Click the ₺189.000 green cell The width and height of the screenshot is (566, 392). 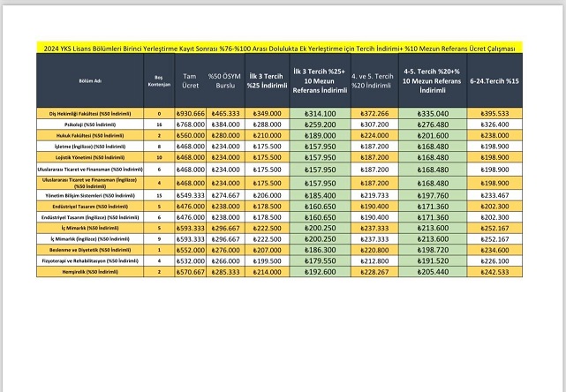[320, 135]
